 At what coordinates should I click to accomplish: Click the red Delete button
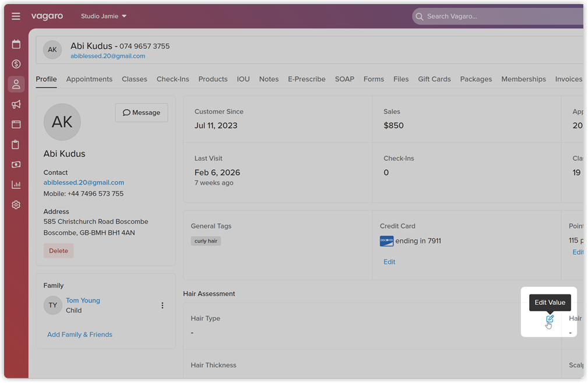[58, 251]
